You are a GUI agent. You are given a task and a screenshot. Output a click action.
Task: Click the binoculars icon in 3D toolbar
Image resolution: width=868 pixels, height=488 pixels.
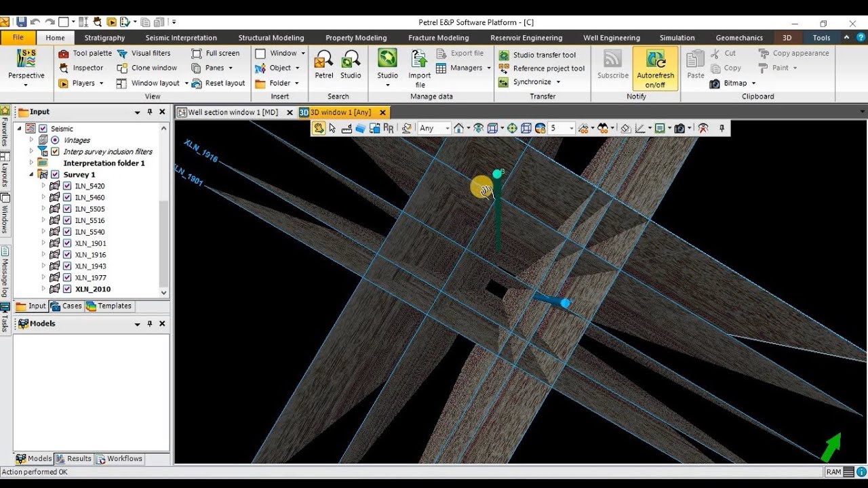click(602, 128)
